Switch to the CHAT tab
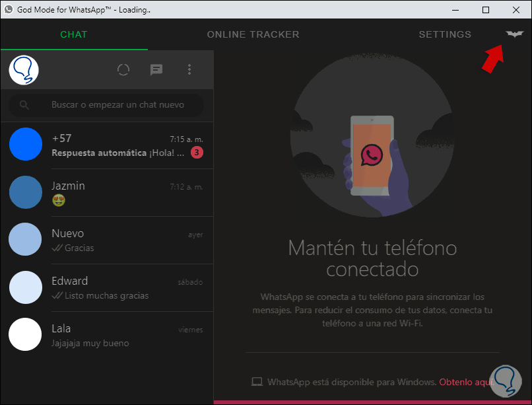 (74, 34)
